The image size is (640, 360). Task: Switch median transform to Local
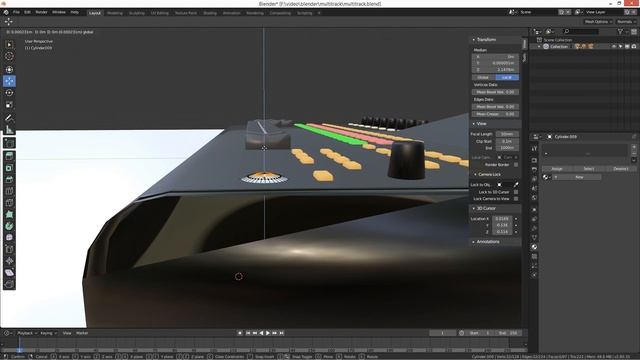click(507, 77)
